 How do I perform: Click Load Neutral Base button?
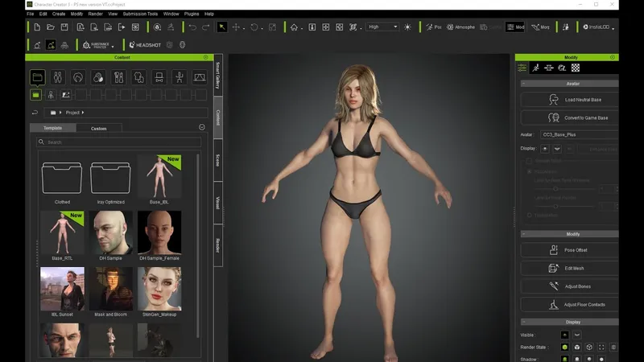pos(570,100)
